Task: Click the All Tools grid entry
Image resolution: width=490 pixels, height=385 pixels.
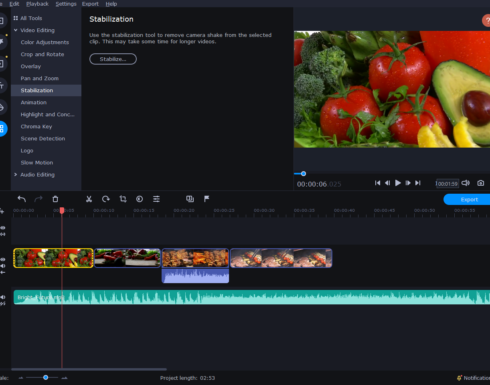Action: (x=28, y=18)
